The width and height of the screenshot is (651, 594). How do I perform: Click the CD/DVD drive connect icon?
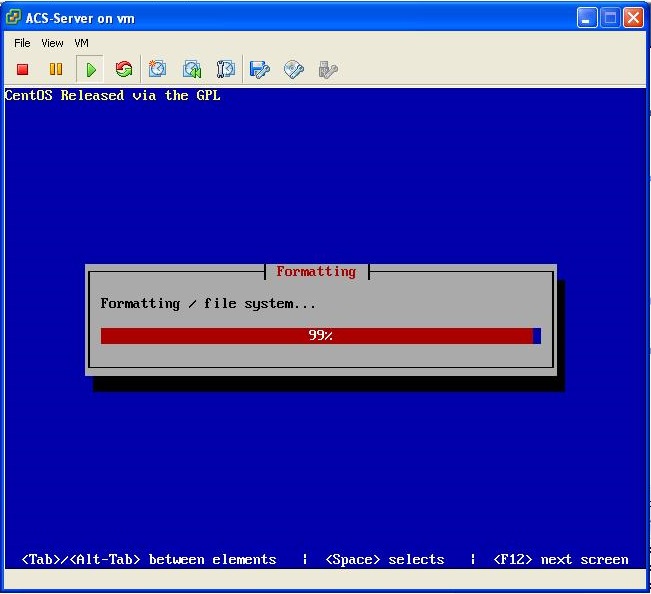pyautogui.click(x=293, y=69)
